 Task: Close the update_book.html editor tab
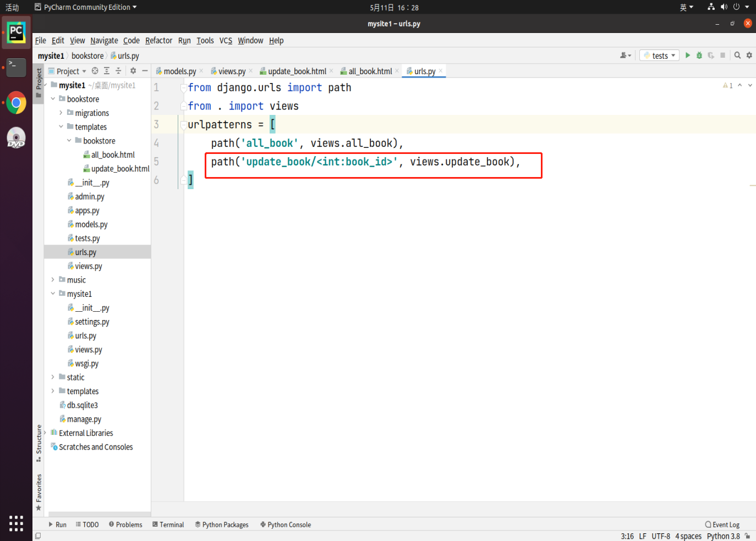tap(331, 71)
